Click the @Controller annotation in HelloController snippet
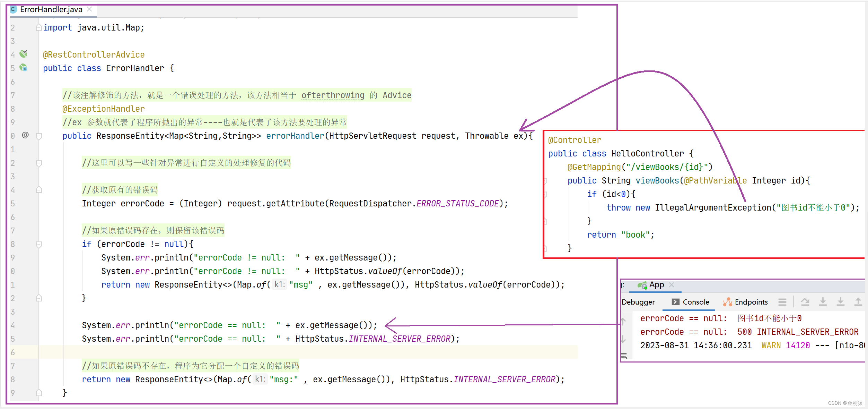 [575, 140]
